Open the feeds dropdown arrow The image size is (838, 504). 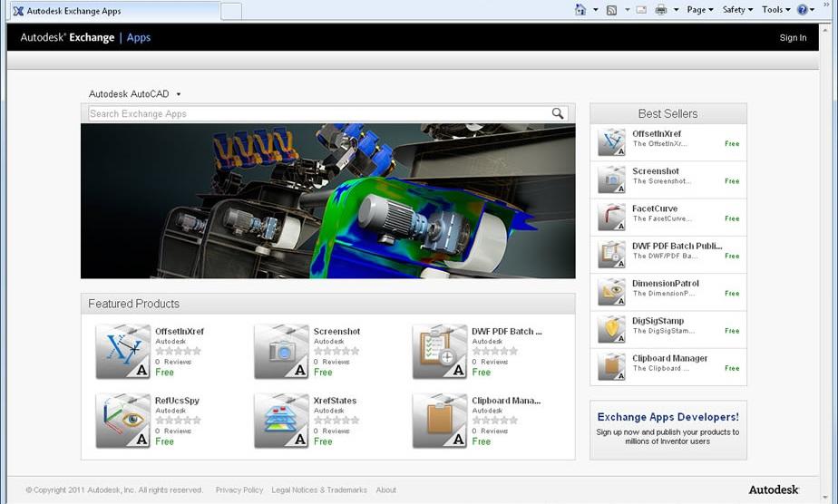[x=627, y=10]
